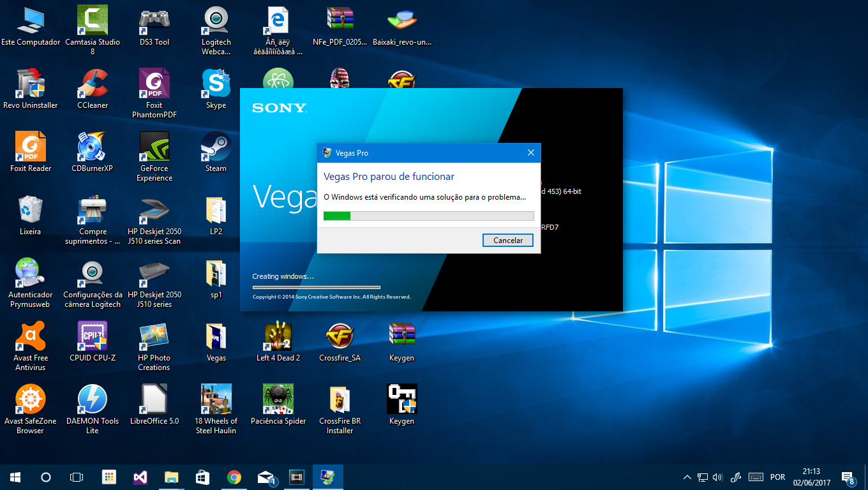This screenshot has height=490, width=868.
Task: Launch Avast SafeZone Browser shortcut
Action: (x=31, y=410)
